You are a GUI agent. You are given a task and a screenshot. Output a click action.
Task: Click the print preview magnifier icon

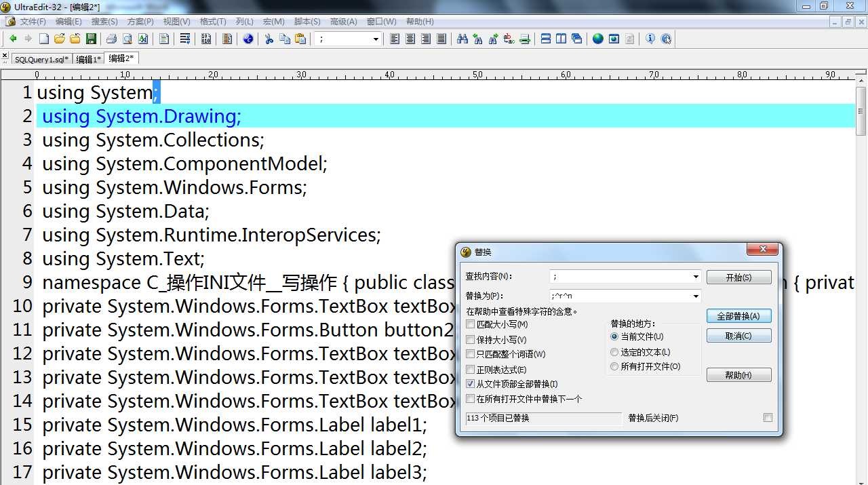tap(127, 39)
